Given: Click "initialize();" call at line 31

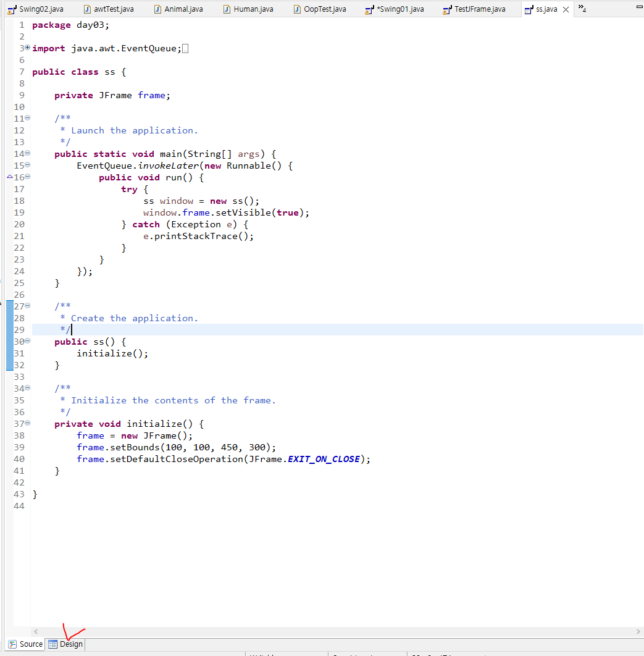Looking at the screenshot, I should (x=112, y=353).
